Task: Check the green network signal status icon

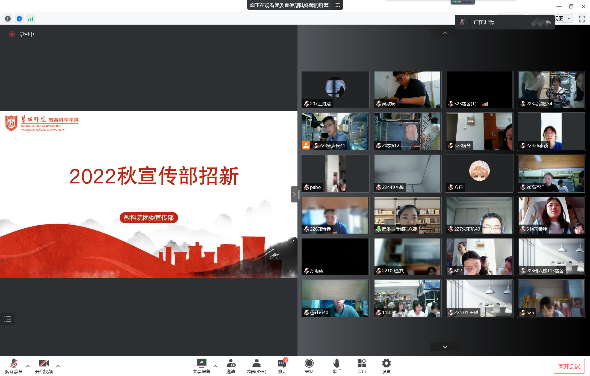Action: (30, 18)
